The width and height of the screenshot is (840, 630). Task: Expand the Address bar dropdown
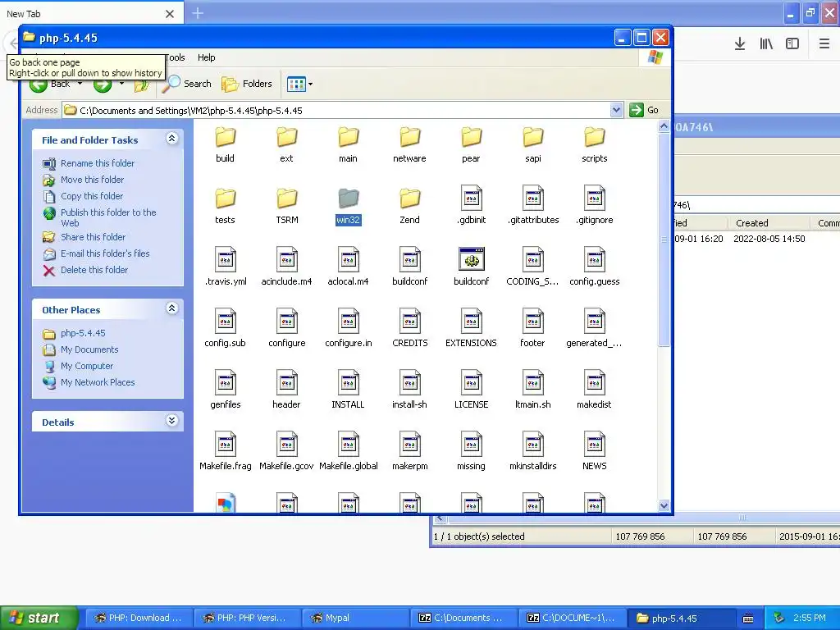coord(616,110)
